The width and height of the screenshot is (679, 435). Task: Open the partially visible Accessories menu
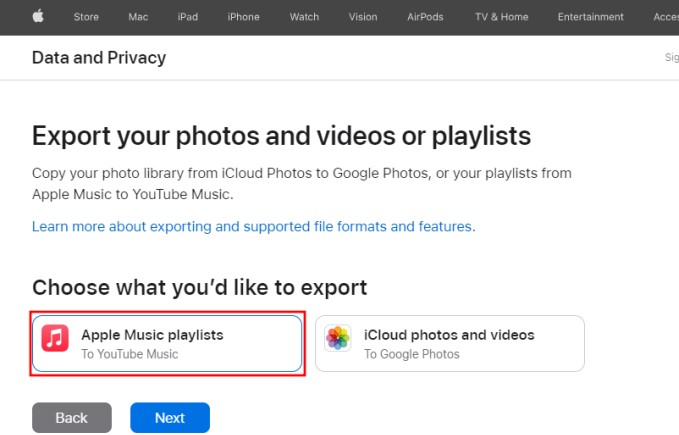point(665,17)
